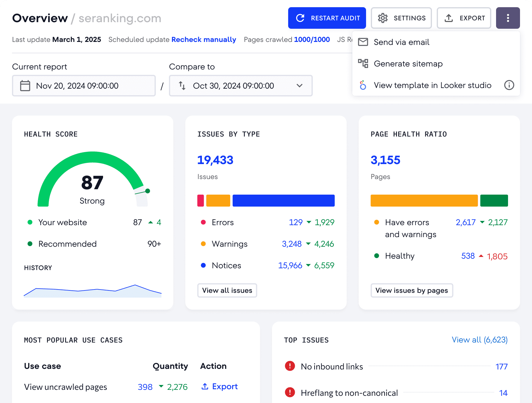Click the orange warnings segment of the issues bar
The height and width of the screenshot is (403, 532).
(x=218, y=200)
